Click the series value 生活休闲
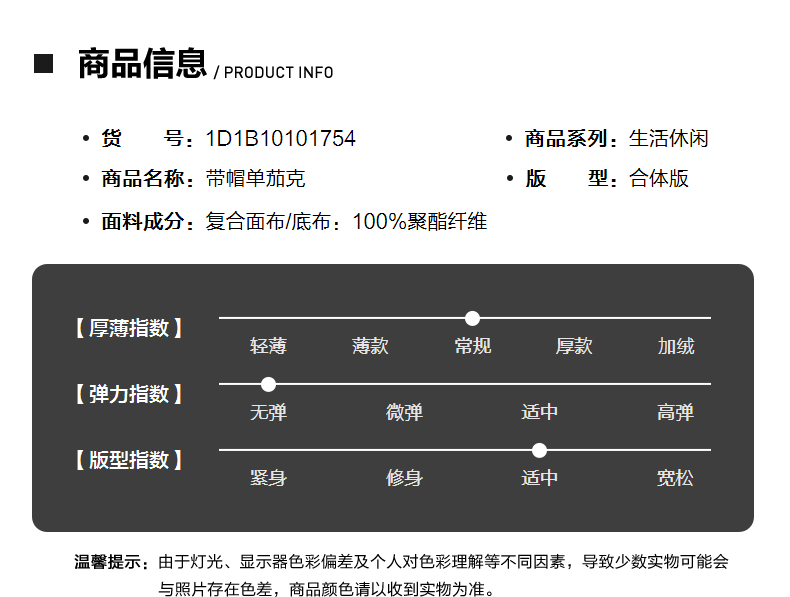Image resolution: width=790 pixels, height=597 pixels. click(669, 139)
